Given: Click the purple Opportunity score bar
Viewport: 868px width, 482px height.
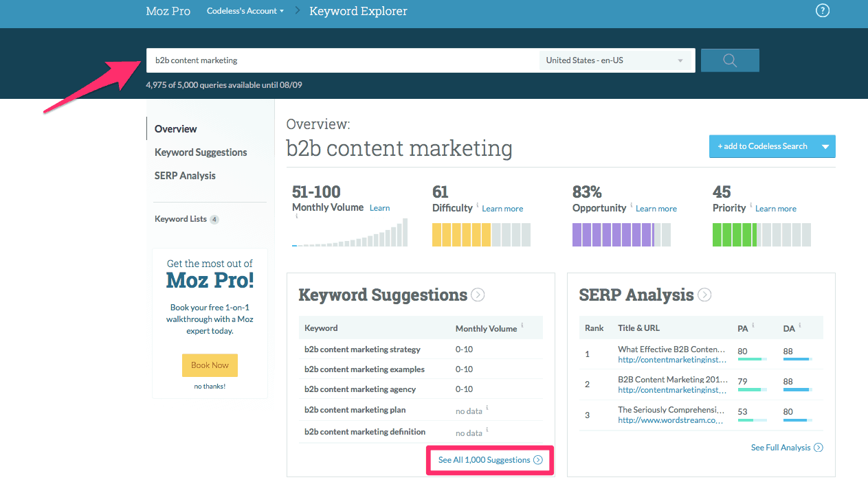Looking at the screenshot, I should pyautogui.click(x=621, y=235).
